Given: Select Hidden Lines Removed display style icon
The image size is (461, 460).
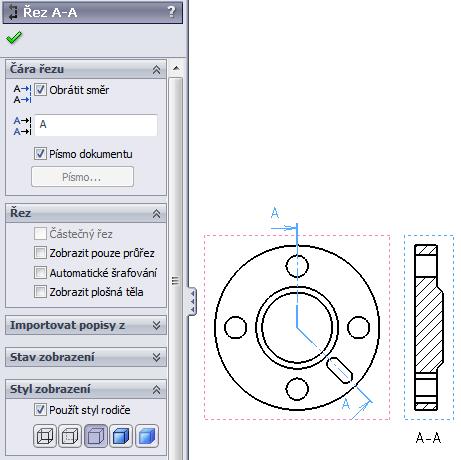Looking at the screenshot, I should pyautogui.click(x=96, y=436).
